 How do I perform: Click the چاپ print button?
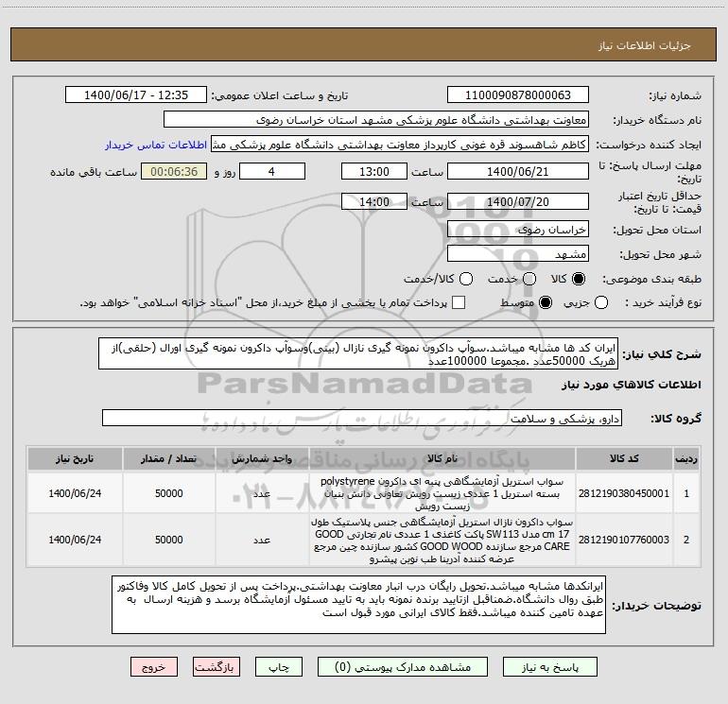[x=279, y=667]
